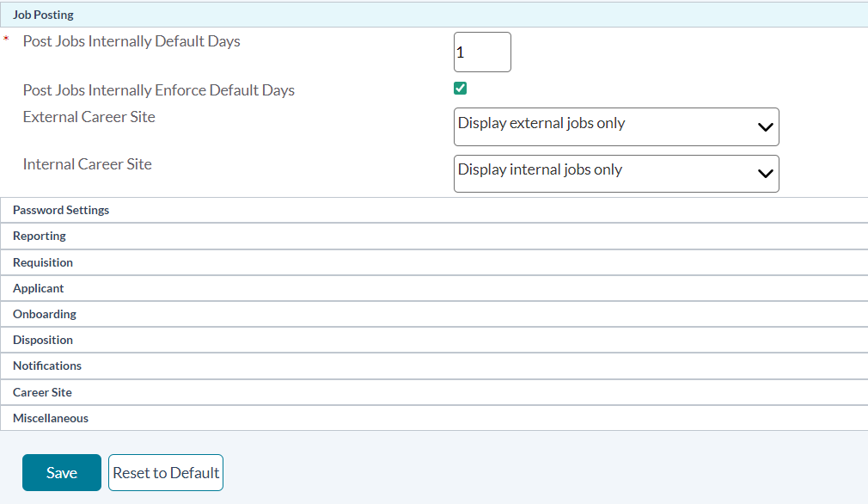Click the Post Jobs Internally Default Days label
Image resolution: width=868 pixels, height=504 pixels.
pos(131,41)
